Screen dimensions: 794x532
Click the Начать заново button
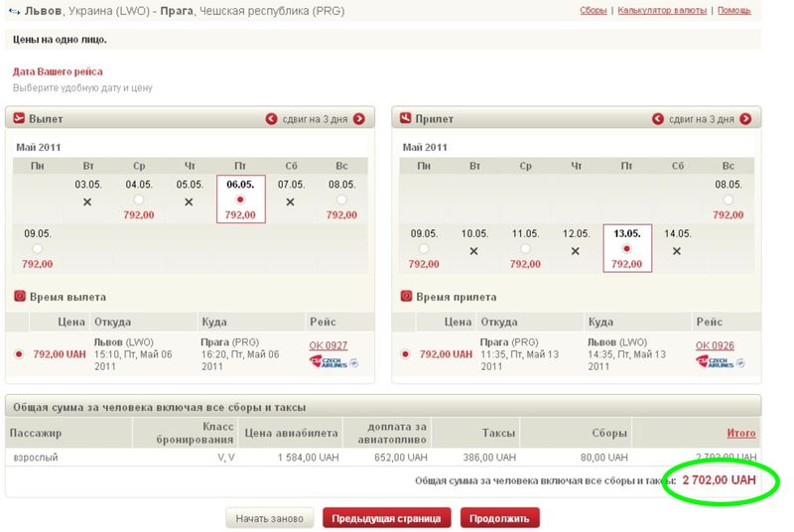click(269, 518)
